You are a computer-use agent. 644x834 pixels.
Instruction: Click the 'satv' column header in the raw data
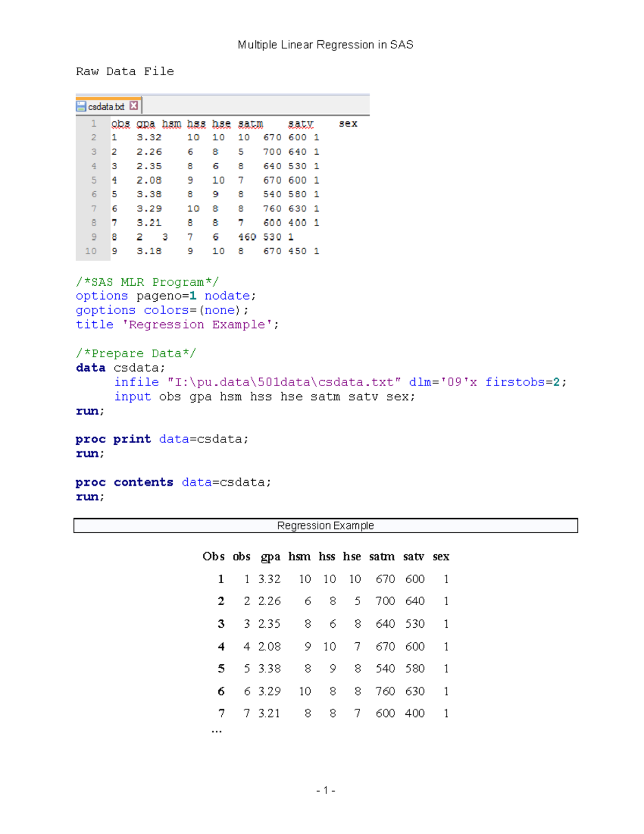[300, 123]
